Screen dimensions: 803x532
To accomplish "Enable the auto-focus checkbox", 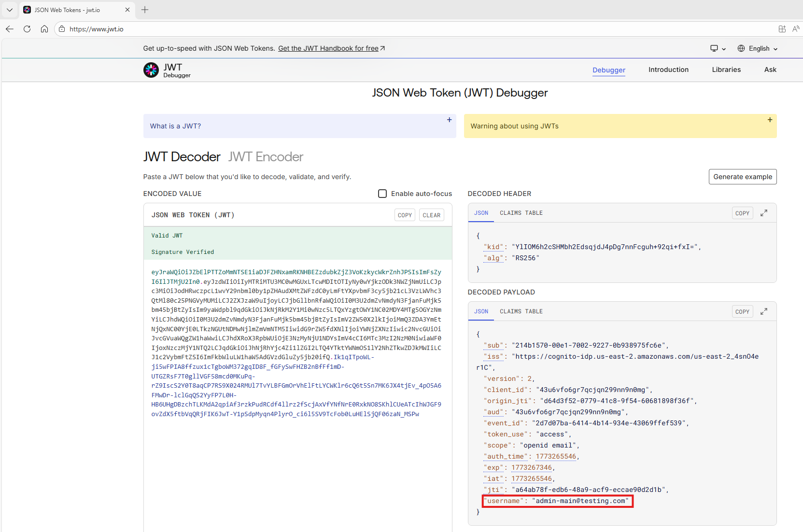I will (x=382, y=194).
